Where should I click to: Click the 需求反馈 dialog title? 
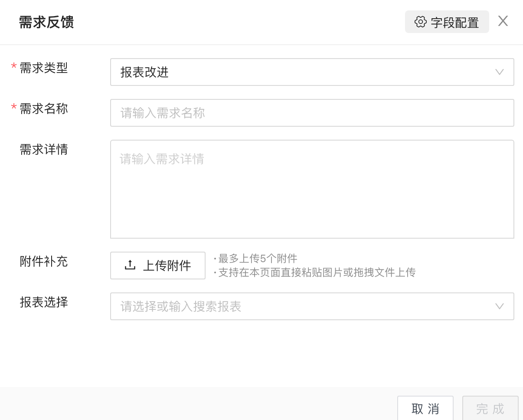pos(46,22)
